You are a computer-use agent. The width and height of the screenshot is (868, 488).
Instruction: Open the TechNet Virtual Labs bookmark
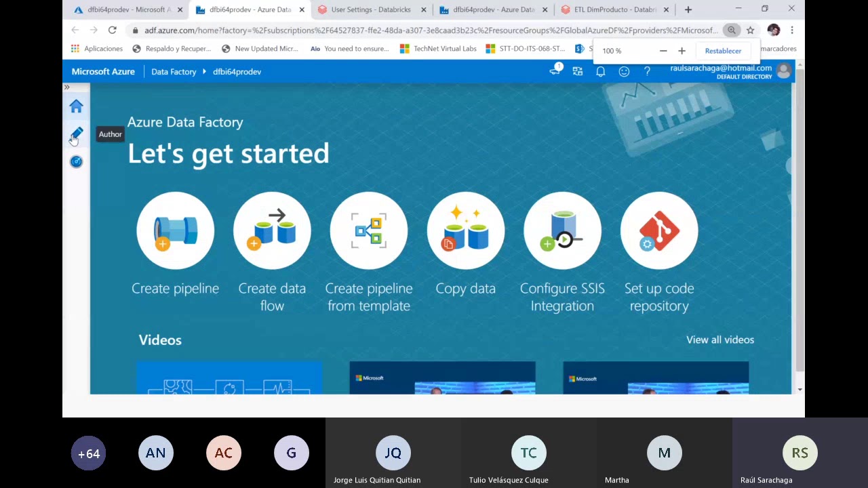(x=439, y=49)
